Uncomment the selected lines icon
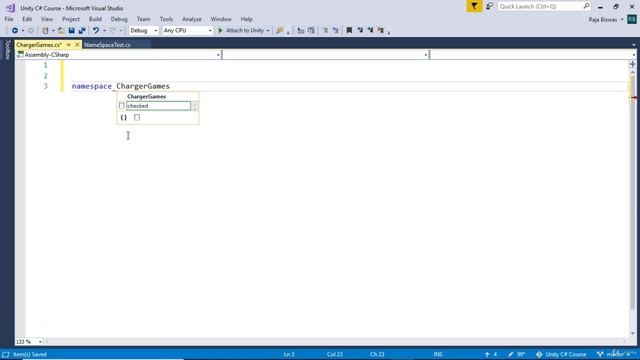Viewport: 640px width, 360px height. pos(336,31)
